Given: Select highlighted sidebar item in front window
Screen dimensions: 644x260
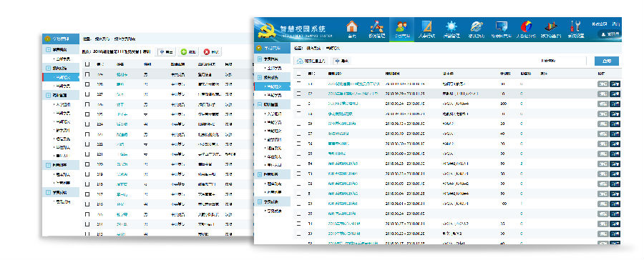Looking at the screenshot, I should [272, 86].
